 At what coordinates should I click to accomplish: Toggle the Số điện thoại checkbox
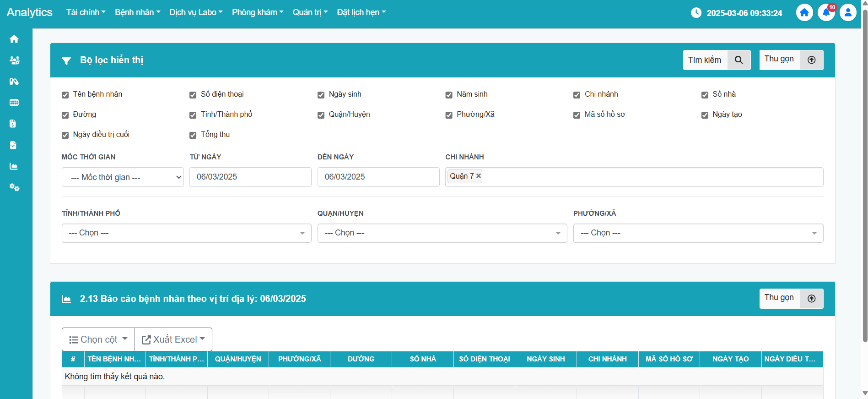pos(193,95)
